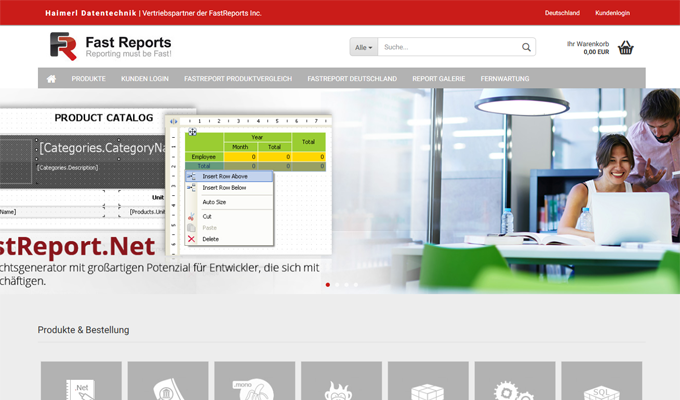This screenshot has width=680, height=400.
Task: Select the monkey product tile
Action: click(x=341, y=382)
